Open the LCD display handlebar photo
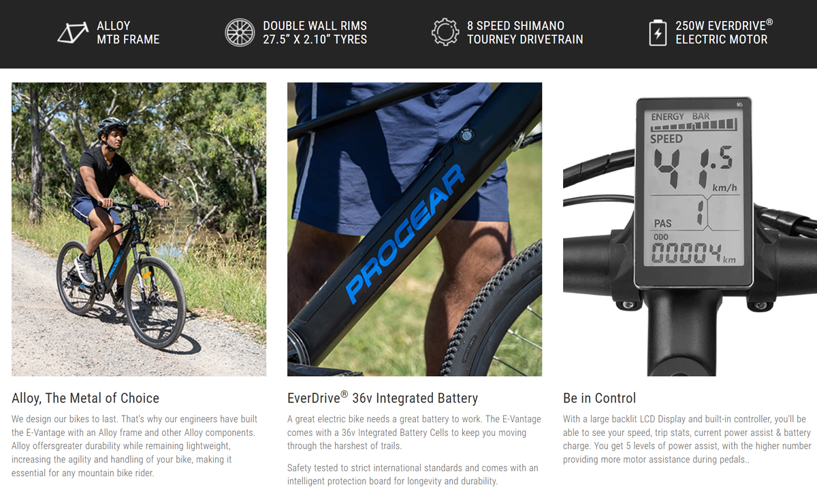817x504 pixels. point(690,229)
